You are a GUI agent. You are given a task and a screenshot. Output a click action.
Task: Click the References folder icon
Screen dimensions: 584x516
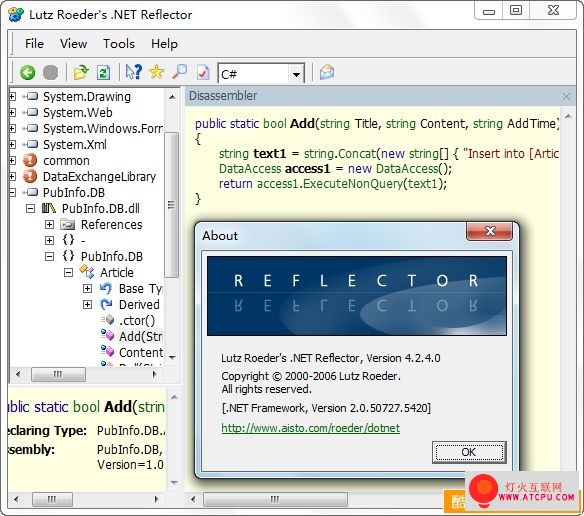tap(68, 224)
